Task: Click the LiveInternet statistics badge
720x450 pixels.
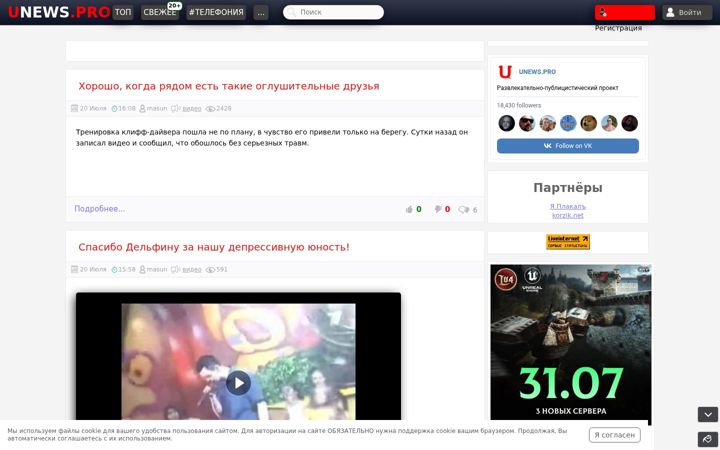Action: point(568,242)
